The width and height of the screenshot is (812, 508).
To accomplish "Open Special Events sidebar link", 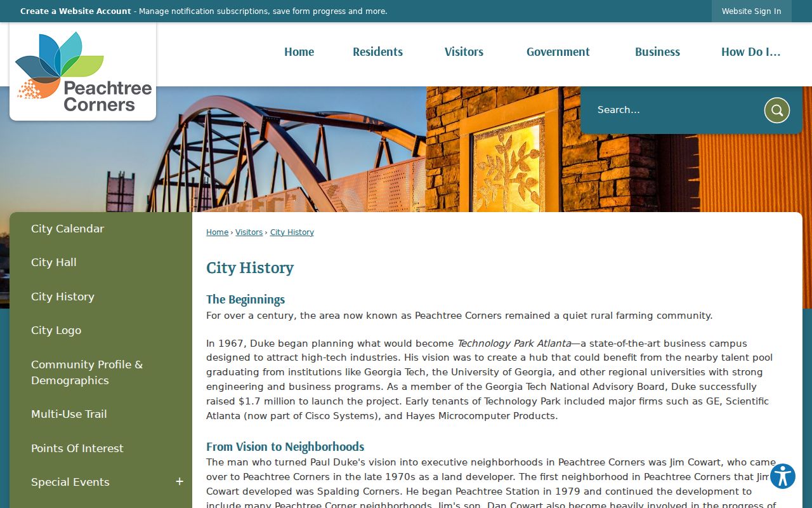I will tap(70, 482).
